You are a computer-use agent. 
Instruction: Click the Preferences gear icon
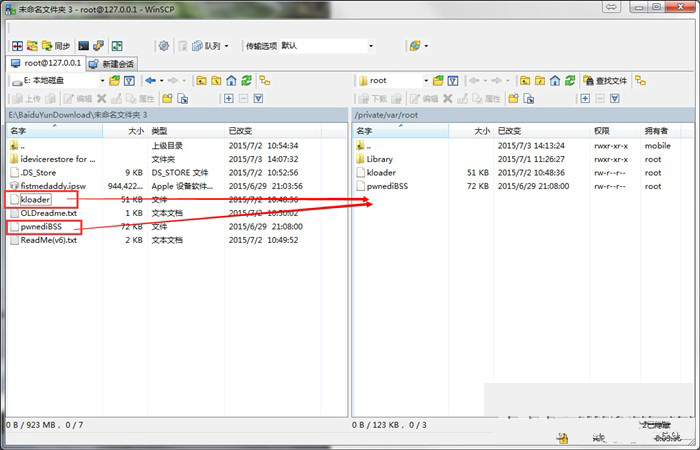(x=164, y=46)
